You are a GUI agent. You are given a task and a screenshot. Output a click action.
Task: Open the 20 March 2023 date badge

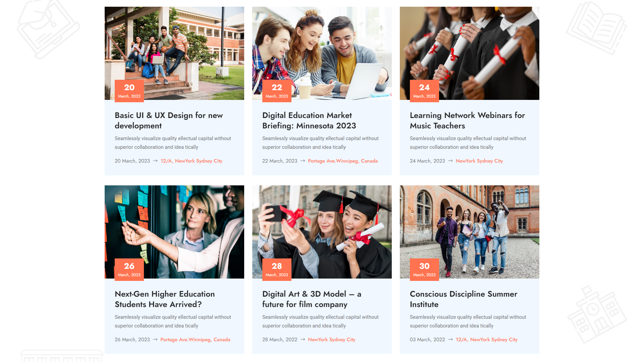[129, 90]
